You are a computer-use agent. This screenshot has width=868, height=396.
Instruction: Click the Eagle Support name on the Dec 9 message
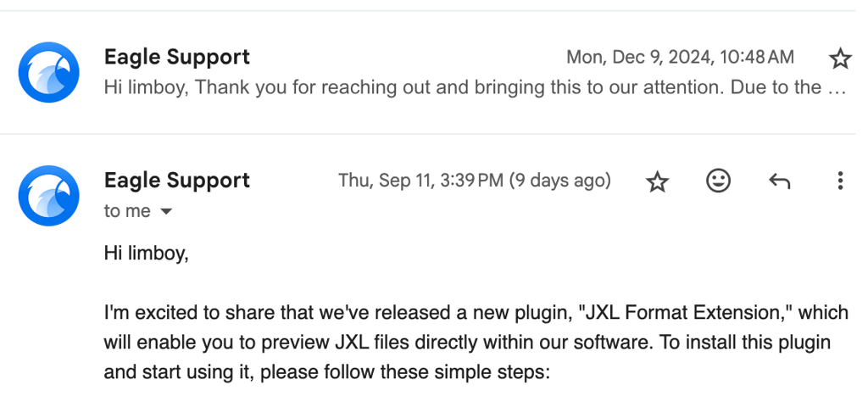pos(176,57)
